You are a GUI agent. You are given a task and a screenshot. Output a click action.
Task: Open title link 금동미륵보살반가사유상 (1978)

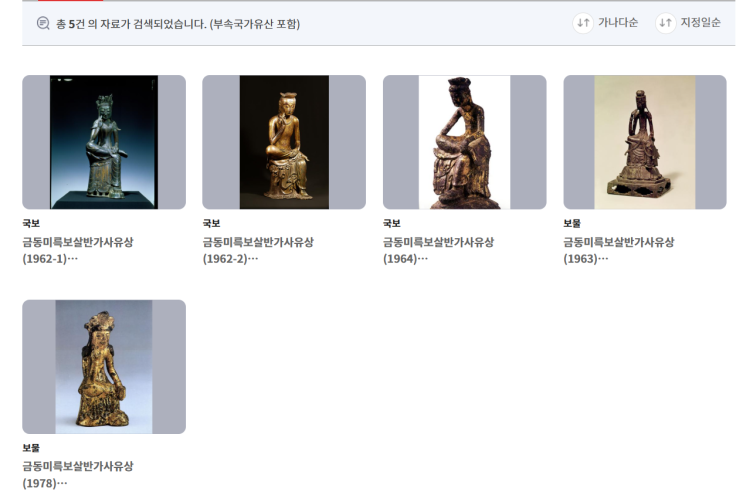(78, 475)
